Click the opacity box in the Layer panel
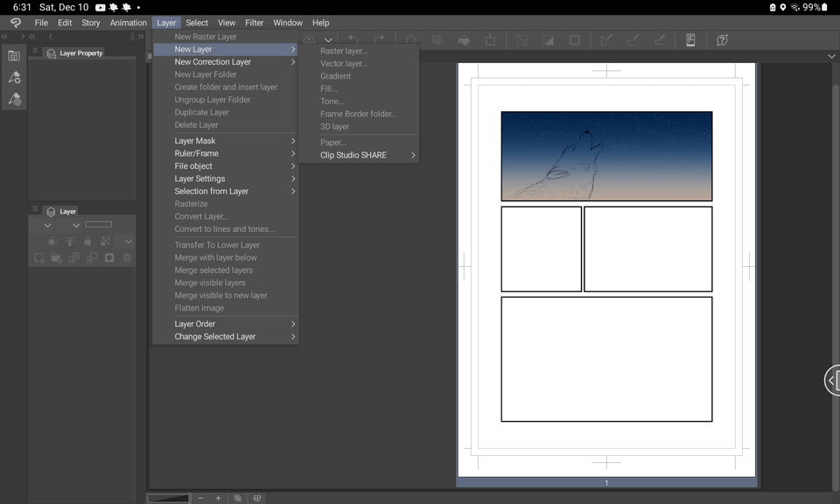Image resolution: width=840 pixels, height=504 pixels. [99, 224]
